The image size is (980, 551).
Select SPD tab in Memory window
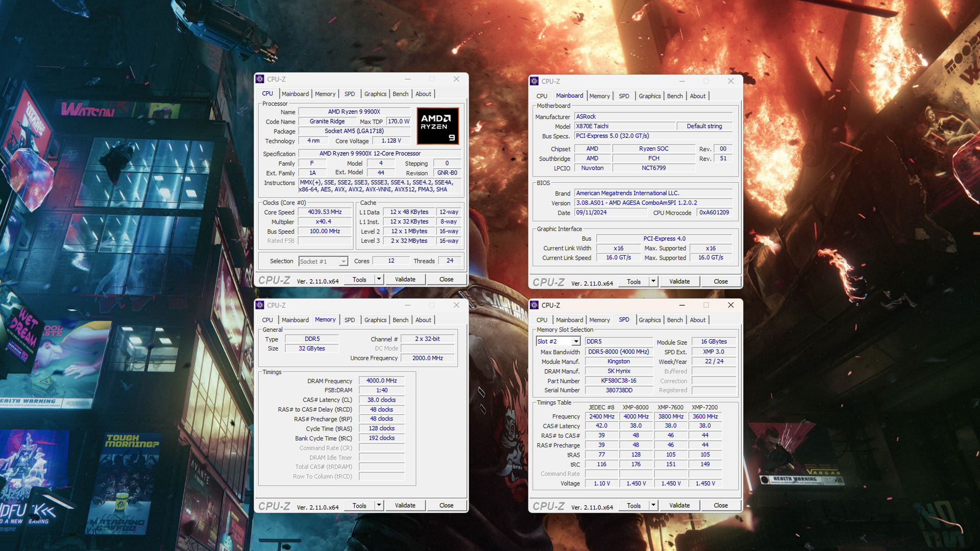(350, 320)
